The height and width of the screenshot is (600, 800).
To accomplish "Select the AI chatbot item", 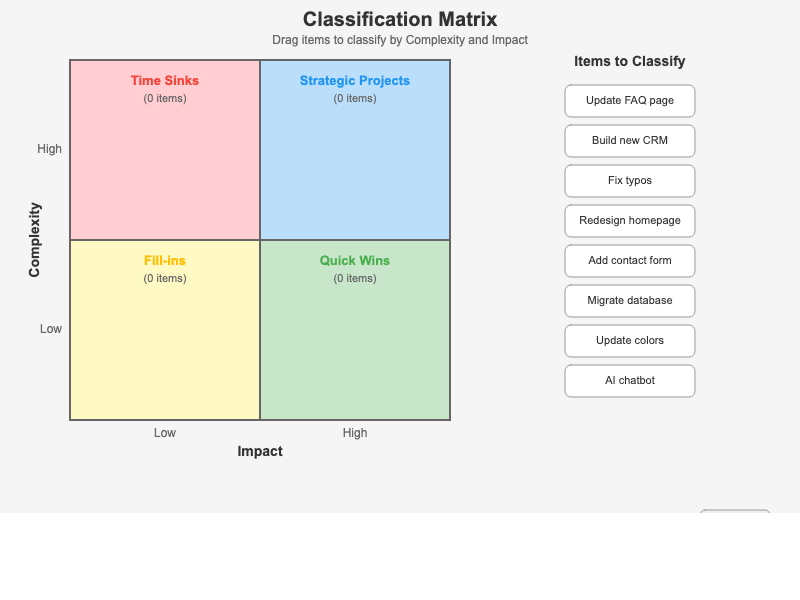I will coord(629,381).
